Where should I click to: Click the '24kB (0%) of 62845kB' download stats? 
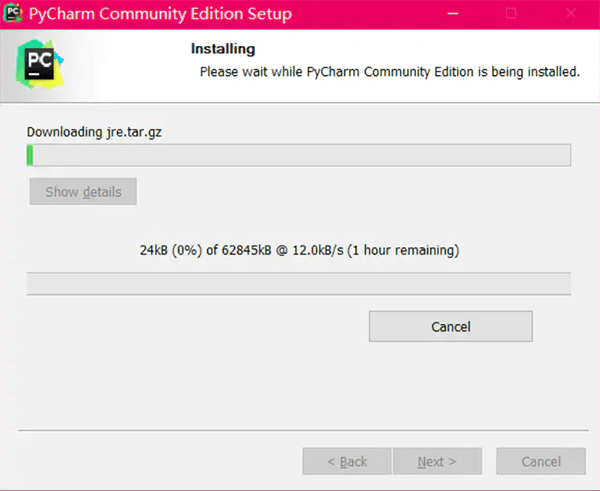[x=299, y=250]
